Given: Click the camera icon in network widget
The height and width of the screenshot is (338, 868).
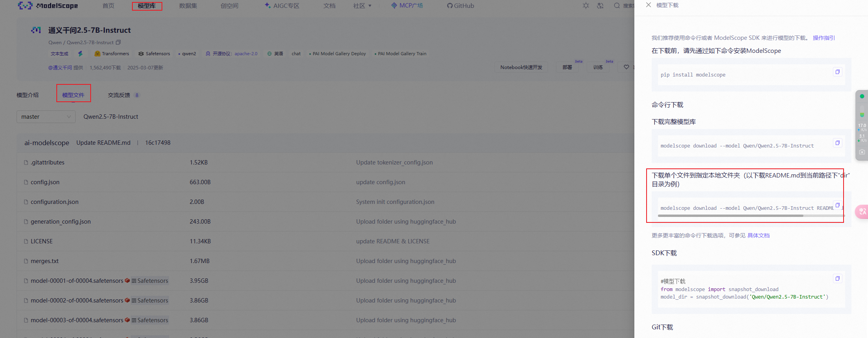Looking at the screenshot, I should click(x=862, y=152).
